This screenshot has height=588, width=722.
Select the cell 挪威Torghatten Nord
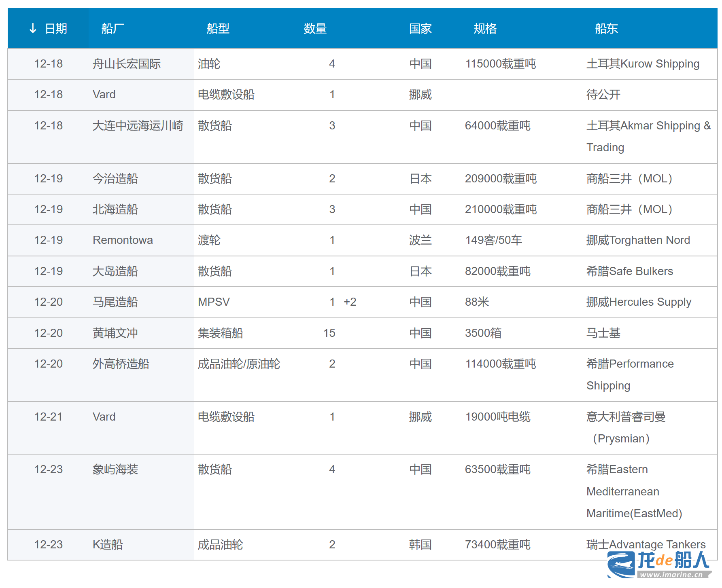tap(638, 240)
